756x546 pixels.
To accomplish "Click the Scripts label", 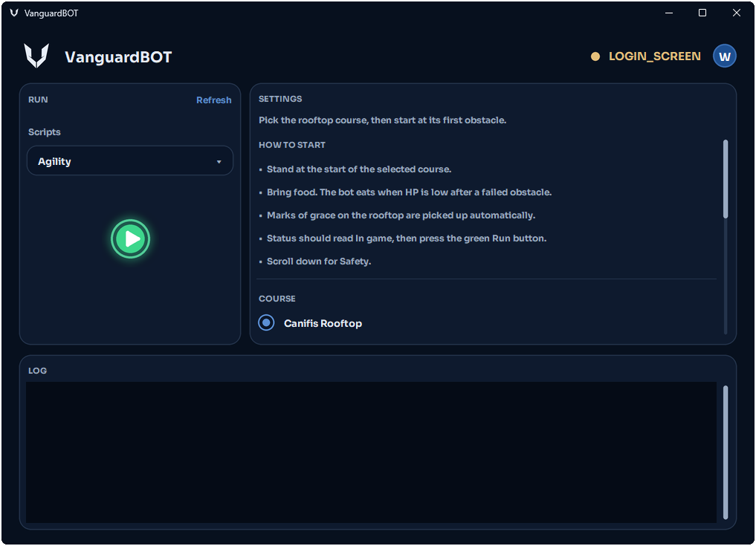I will (x=45, y=132).
